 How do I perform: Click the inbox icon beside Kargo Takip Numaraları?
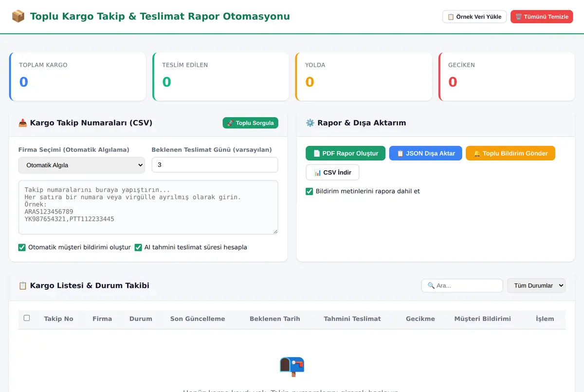tap(23, 123)
